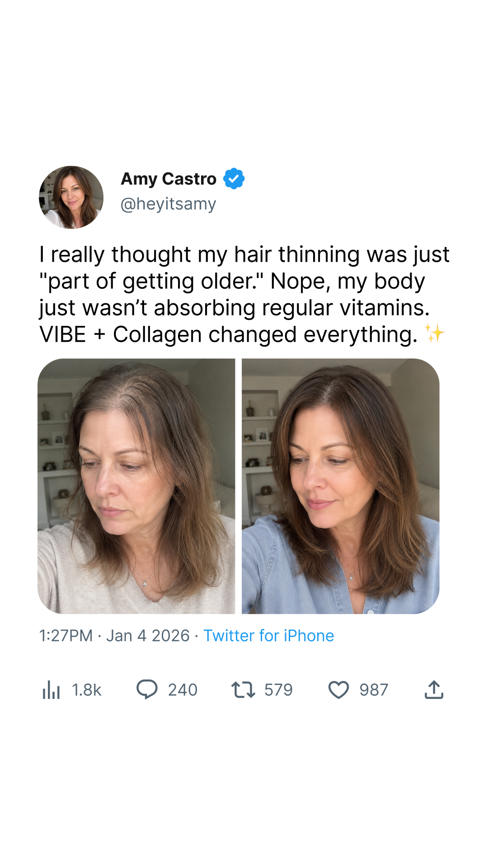Viewport: 488px width, 868px height.
Task: Visit the @heyitsamy handle
Action: click(168, 204)
